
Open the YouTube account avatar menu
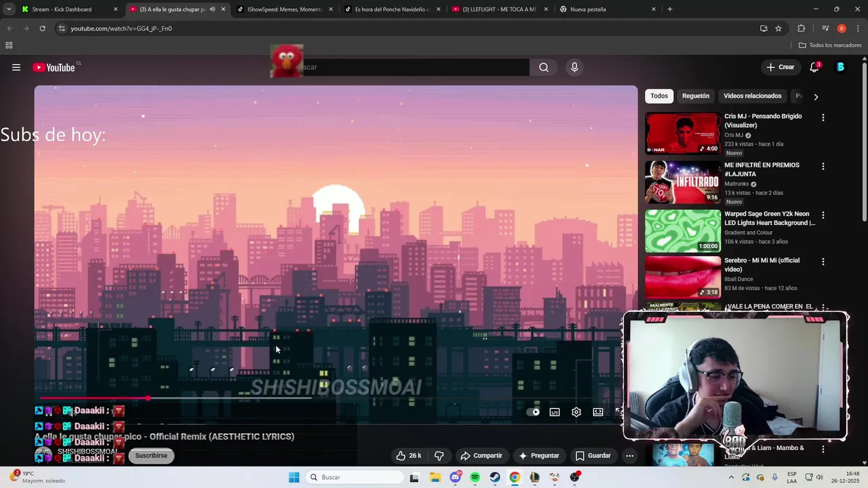click(x=840, y=67)
